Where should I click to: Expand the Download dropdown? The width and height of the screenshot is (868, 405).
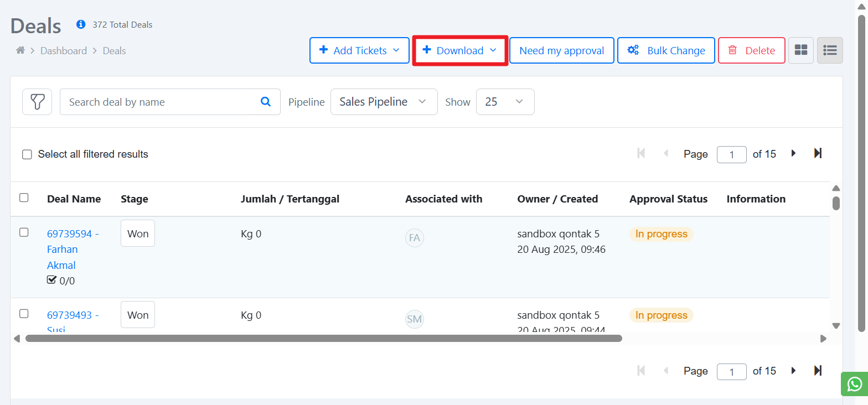pos(459,50)
